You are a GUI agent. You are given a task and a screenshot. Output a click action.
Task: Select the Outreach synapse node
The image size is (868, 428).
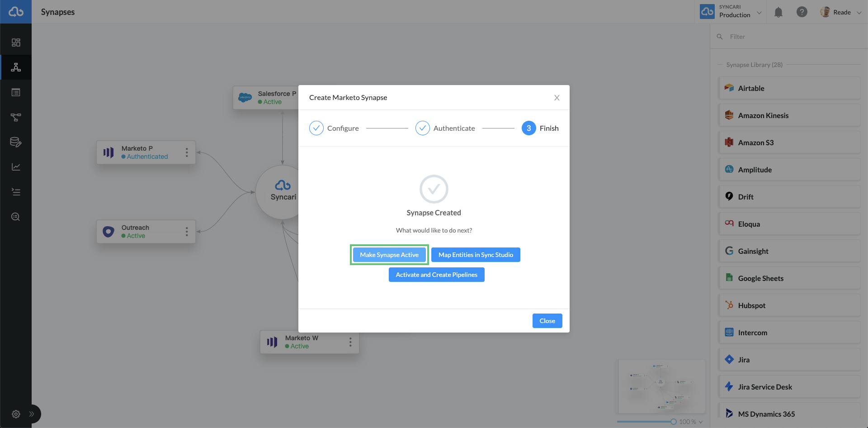pos(146,232)
